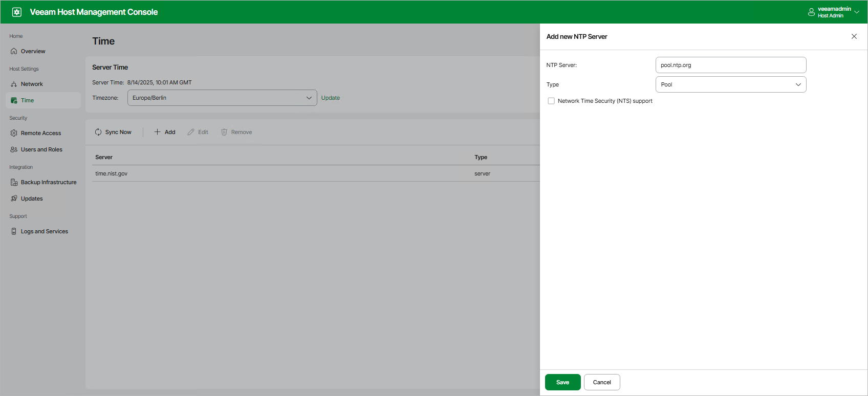Enable Network Time Security (NTS) support
This screenshot has width=868, height=396.
coord(551,101)
